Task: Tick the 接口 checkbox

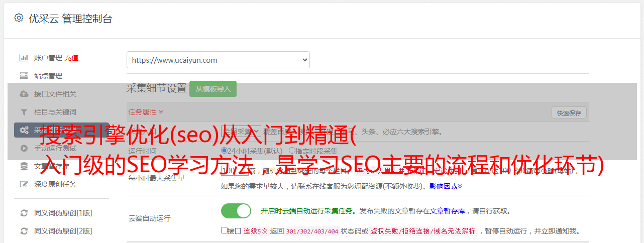Action: (224, 230)
